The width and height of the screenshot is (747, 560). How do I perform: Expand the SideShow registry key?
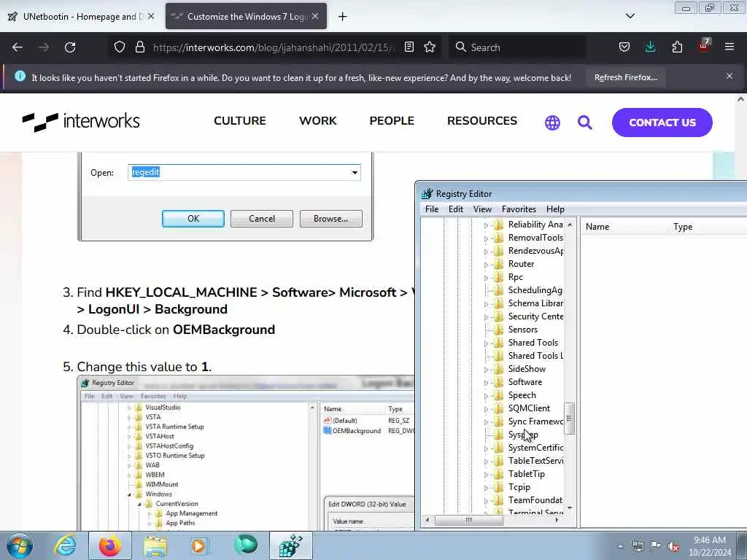(x=486, y=370)
